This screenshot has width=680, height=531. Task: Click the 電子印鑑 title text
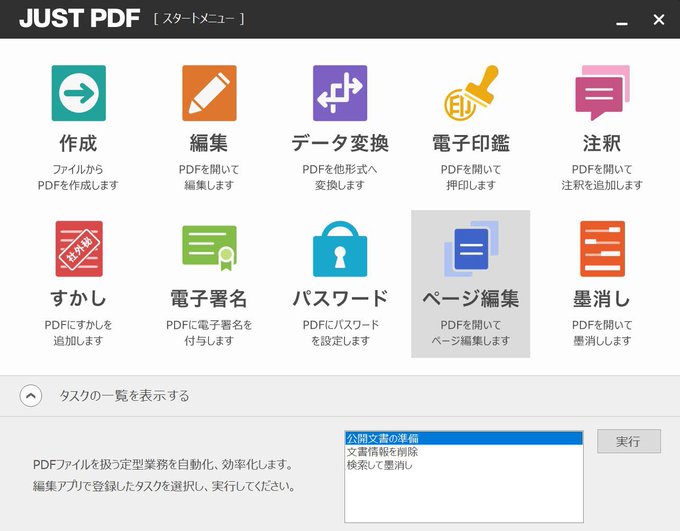[x=471, y=143]
